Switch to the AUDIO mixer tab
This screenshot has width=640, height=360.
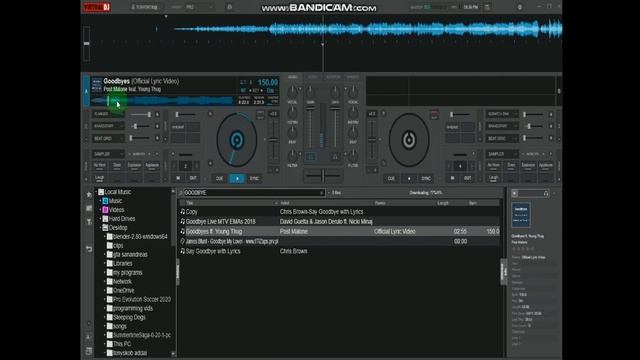click(x=293, y=77)
